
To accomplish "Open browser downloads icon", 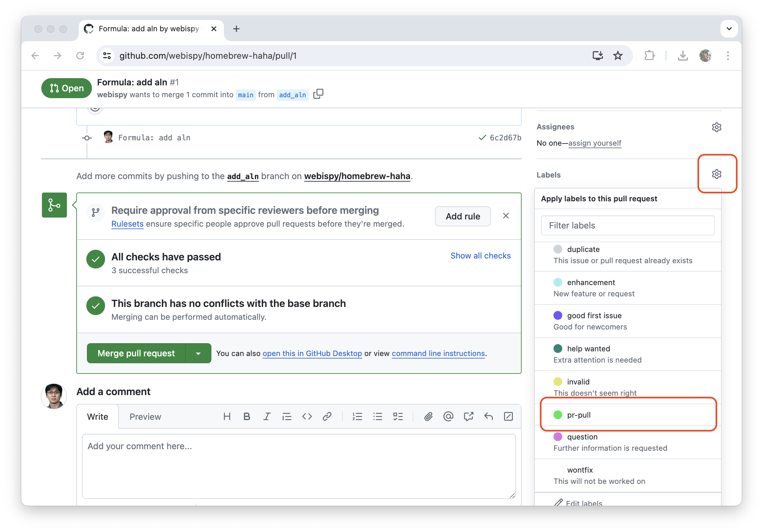I will coord(682,55).
